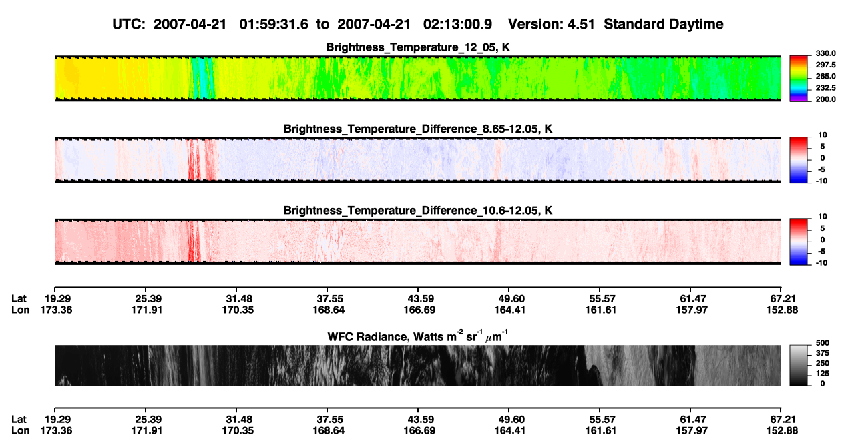The width and height of the screenshot is (868, 445).
Task: Click the red-blue colorbar beside the 8.65-12.05 panel
Action: tap(799, 160)
